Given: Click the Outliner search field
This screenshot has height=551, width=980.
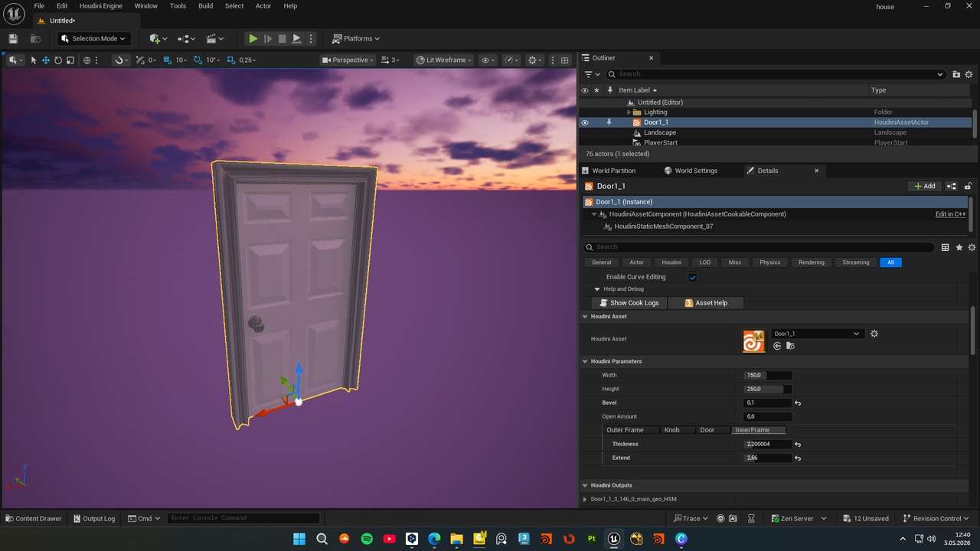Looking at the screenshot, I should (776, 74).
